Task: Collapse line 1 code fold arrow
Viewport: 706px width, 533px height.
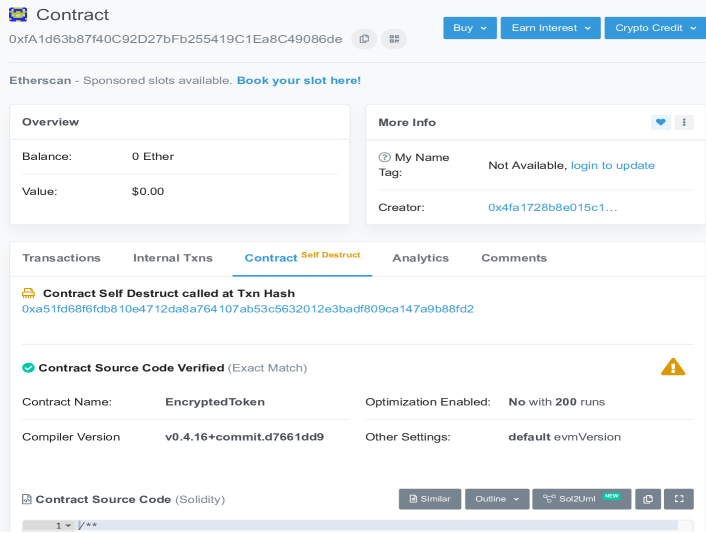Action: 68,526
